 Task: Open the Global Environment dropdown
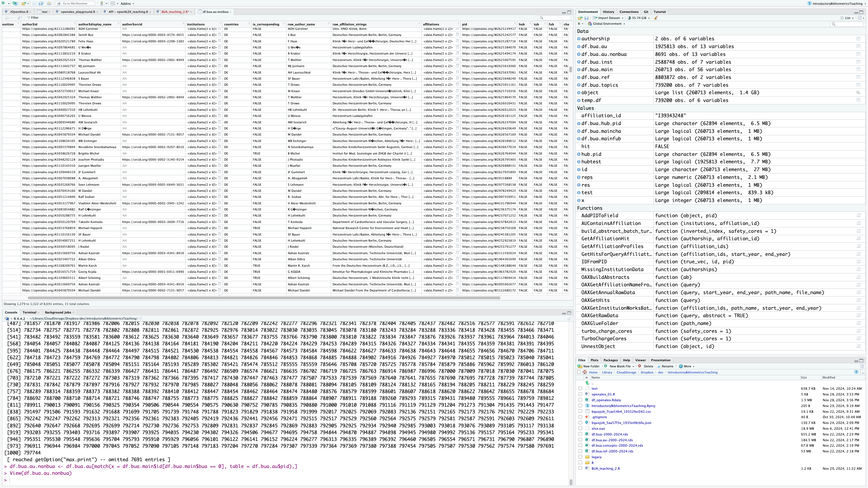pyautogui.click(x=607, y=24)
